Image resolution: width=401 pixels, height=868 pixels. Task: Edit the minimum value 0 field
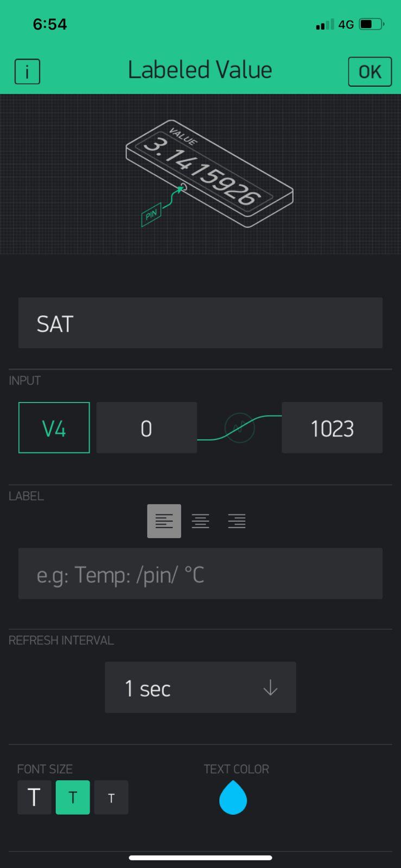click(x=147, y=427)
